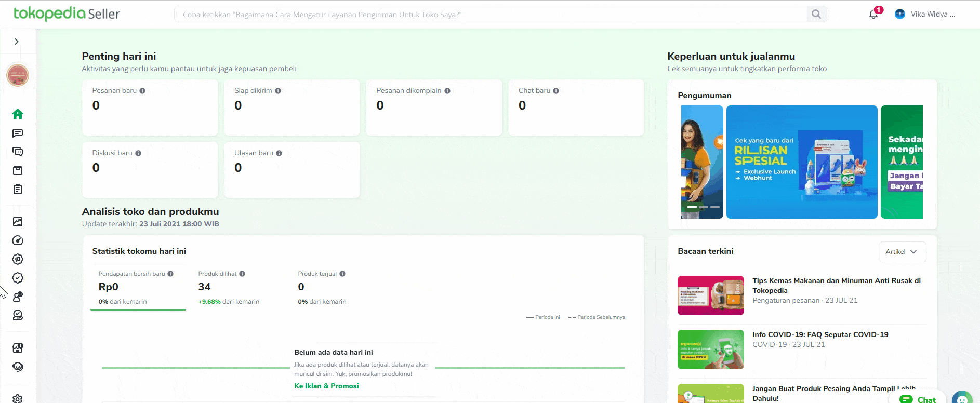The image size is (980, 403).
Task: Focus the top search input field
Action: pyautogui.click(x=491, y=14)
